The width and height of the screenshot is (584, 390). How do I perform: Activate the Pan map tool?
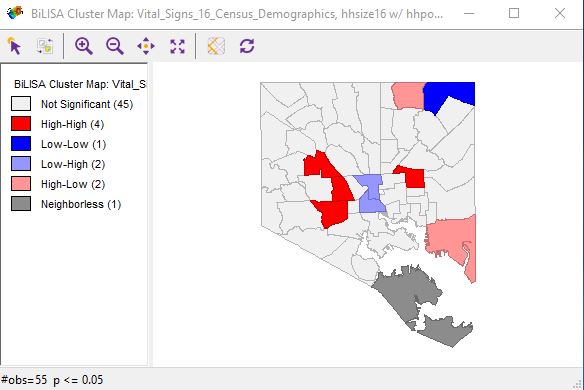click(146, 46)
